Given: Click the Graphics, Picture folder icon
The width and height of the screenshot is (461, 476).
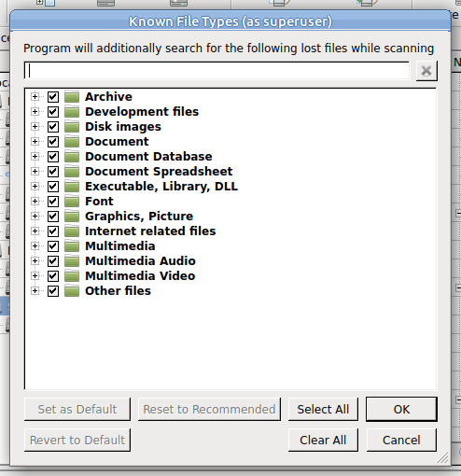Looking at the screenshot, I should (72, 217).
